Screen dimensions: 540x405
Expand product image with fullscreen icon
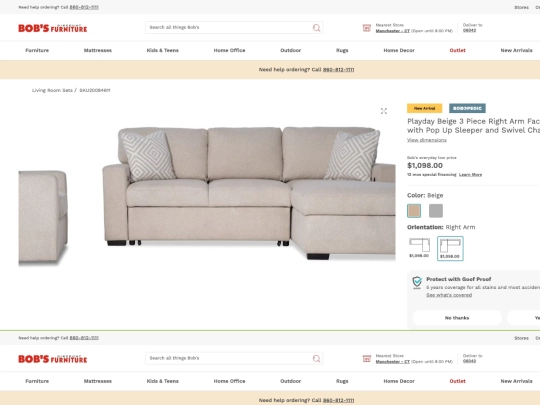click(x=384, y=111)
